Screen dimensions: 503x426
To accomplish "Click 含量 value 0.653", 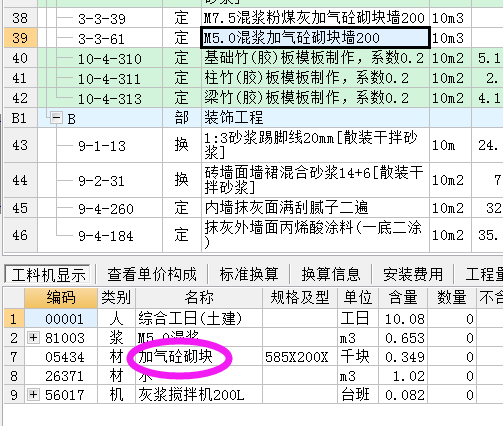I will 403,338.
